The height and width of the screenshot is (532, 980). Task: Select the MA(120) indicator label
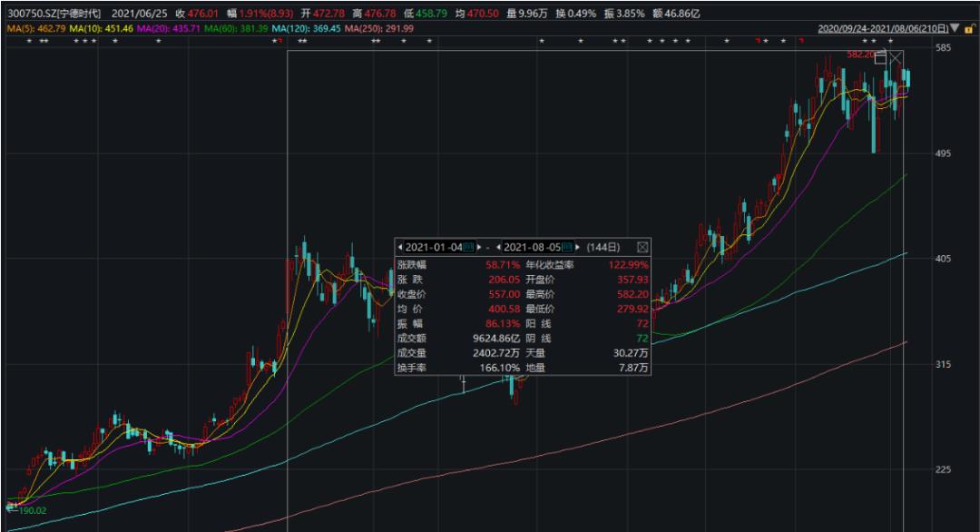(x=307, y=29)
